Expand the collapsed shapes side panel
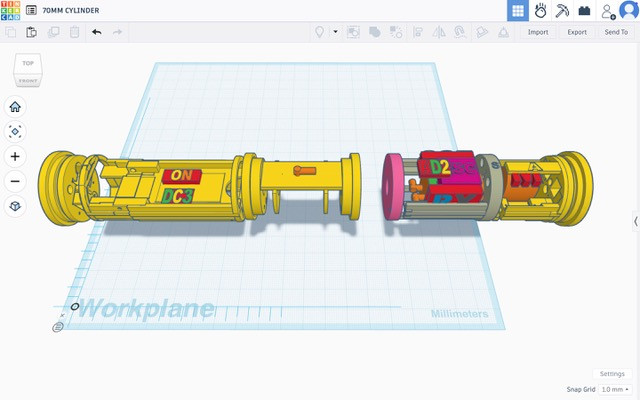This screenshot has height=400, width=640. pyautogui.click(x=635, y=221)
